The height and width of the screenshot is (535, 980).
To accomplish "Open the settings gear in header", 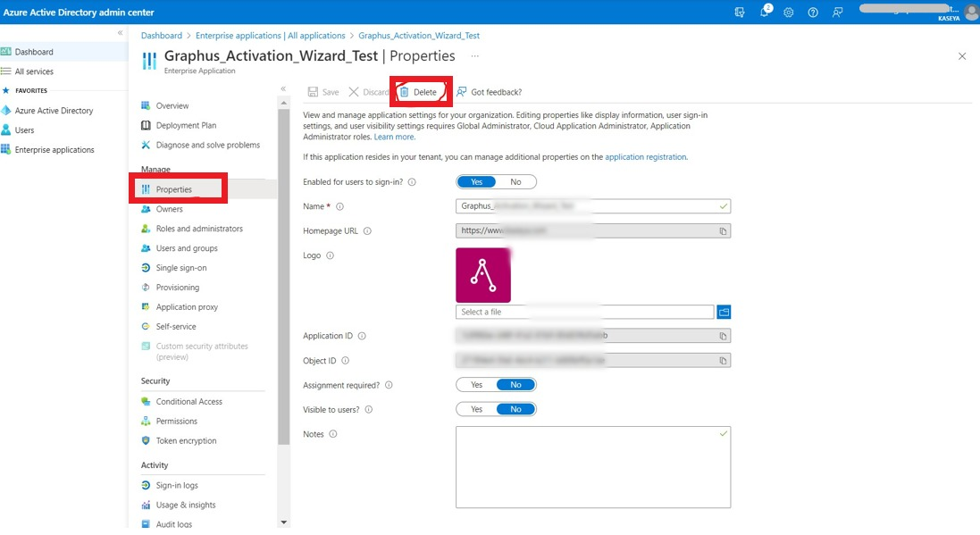I will [x=789, y=13].
